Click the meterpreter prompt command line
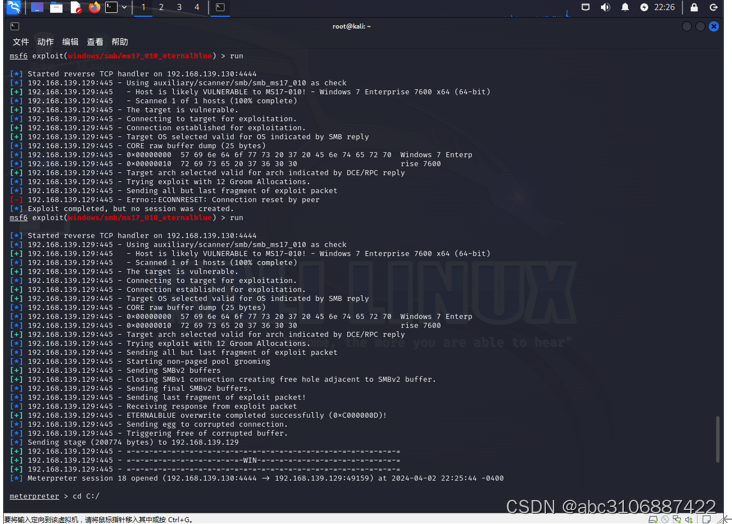The height and width of the screenshot is (524, 732). 55,496
